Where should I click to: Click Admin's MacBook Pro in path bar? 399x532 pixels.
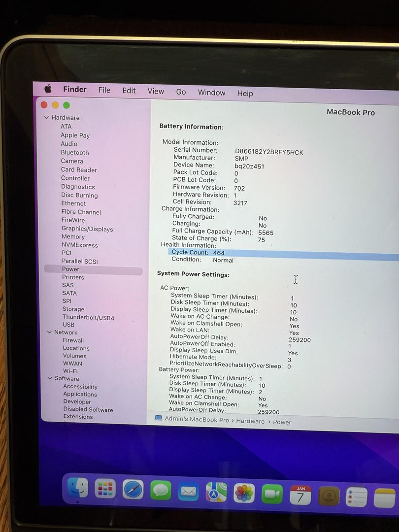click(x=197, y=419)
